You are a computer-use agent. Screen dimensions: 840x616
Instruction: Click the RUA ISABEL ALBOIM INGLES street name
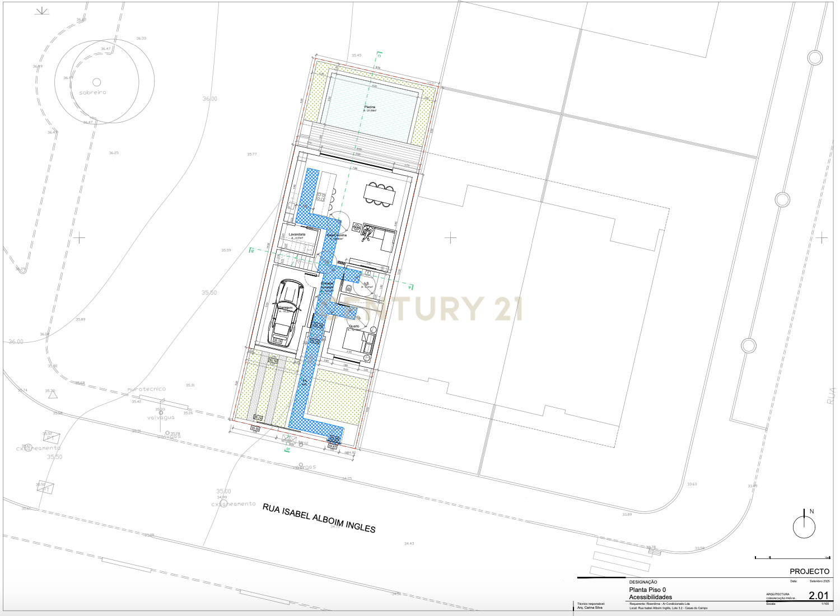coord(319,517)
